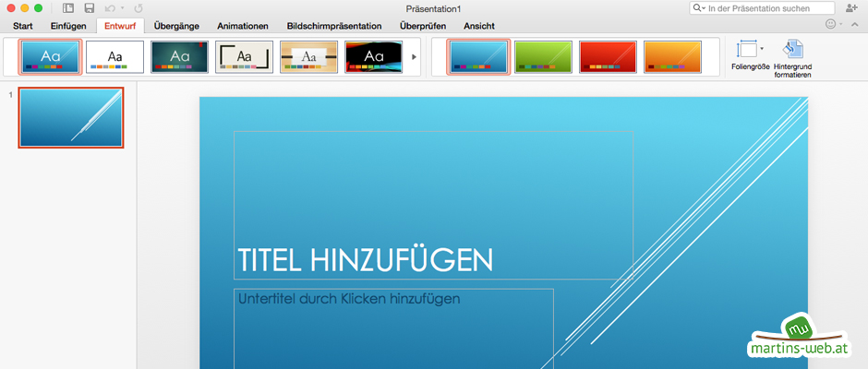Open the Foliengröße slide size menu
The image size is (868, 369).
[x=750, y=54]
